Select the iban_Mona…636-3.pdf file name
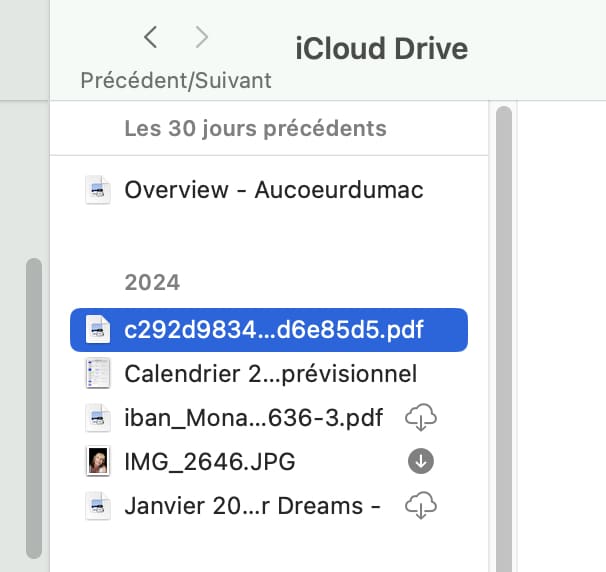 pos(254,418)
